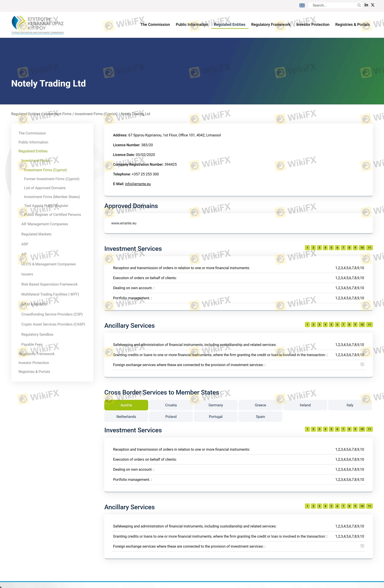The image size is (384, 588).
Task: Open the X (Twitter) icon link
Action: [373, 5]
